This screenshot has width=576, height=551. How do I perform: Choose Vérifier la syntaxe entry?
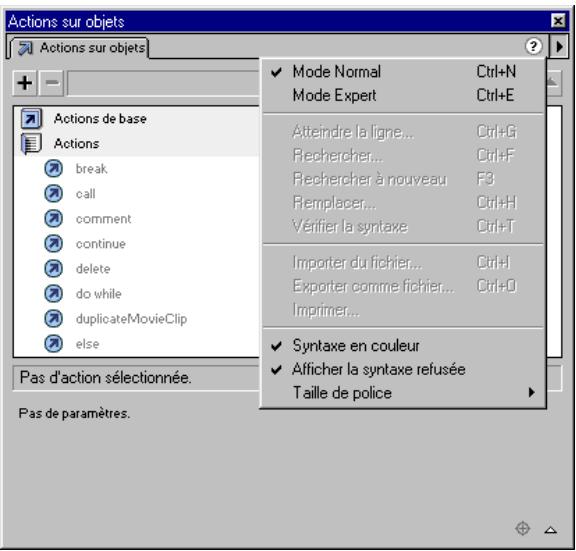click(403, 226)
